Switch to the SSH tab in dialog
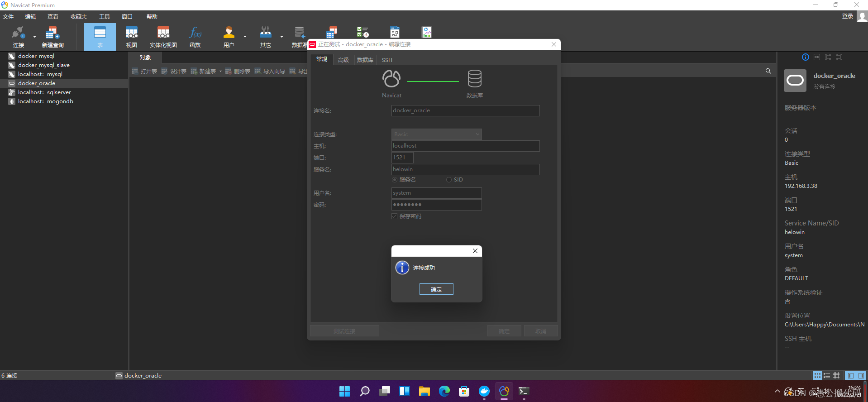 387,60
